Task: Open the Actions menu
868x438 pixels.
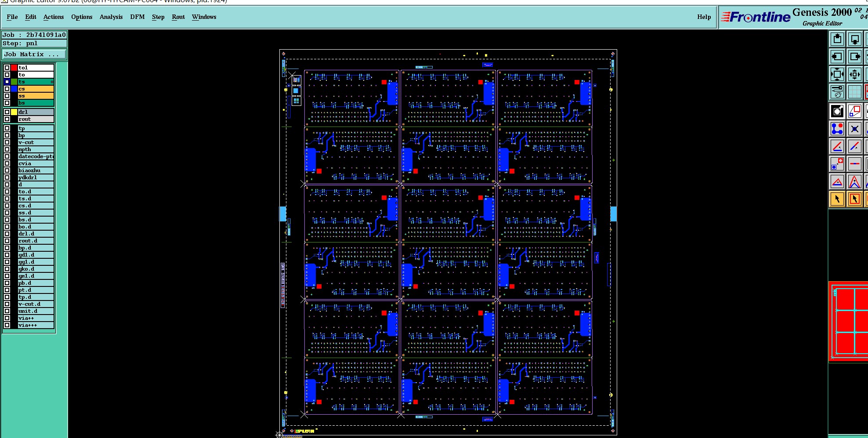Action: [54, 17]
